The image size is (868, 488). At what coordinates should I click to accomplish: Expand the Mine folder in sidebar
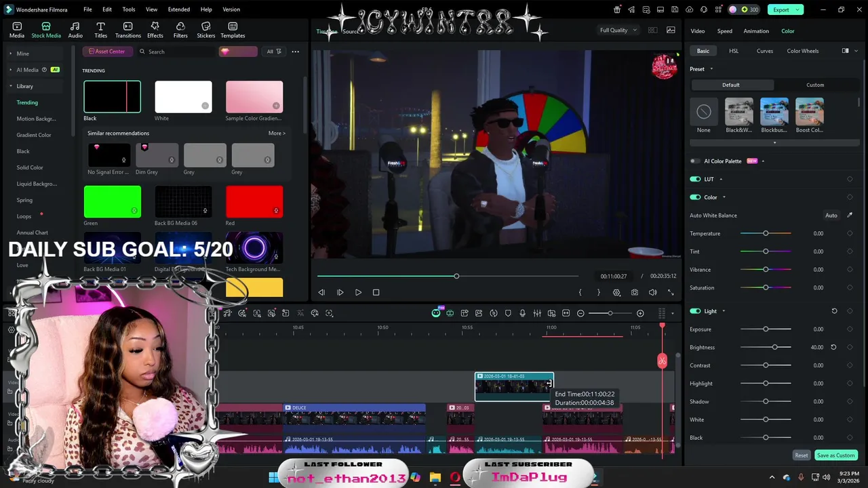(11, 54)
